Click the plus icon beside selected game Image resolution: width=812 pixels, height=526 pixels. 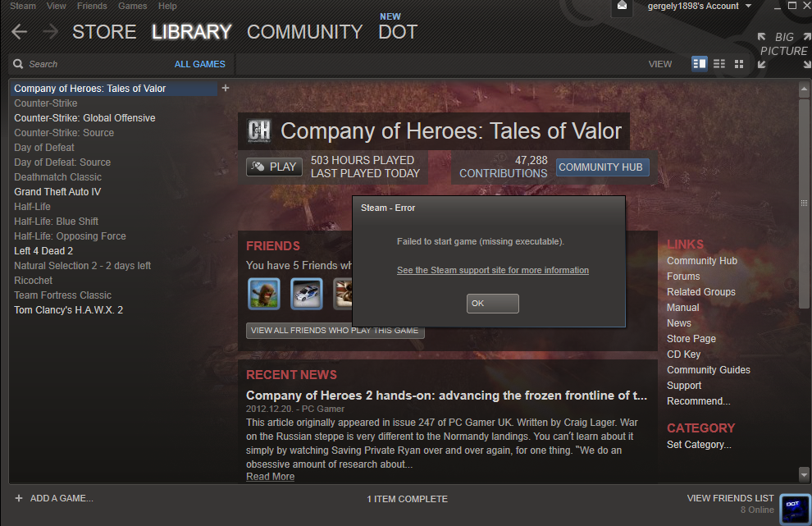226,88
